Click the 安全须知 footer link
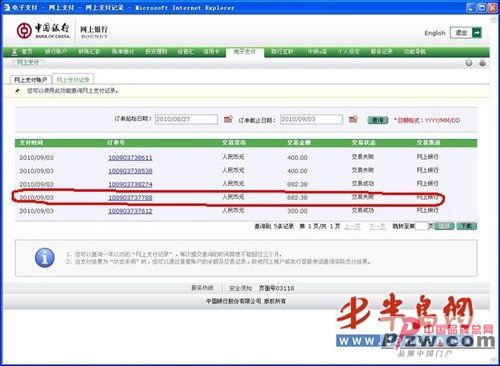The image size is (500, 366). pyautogui.click(x=241, y=288)
